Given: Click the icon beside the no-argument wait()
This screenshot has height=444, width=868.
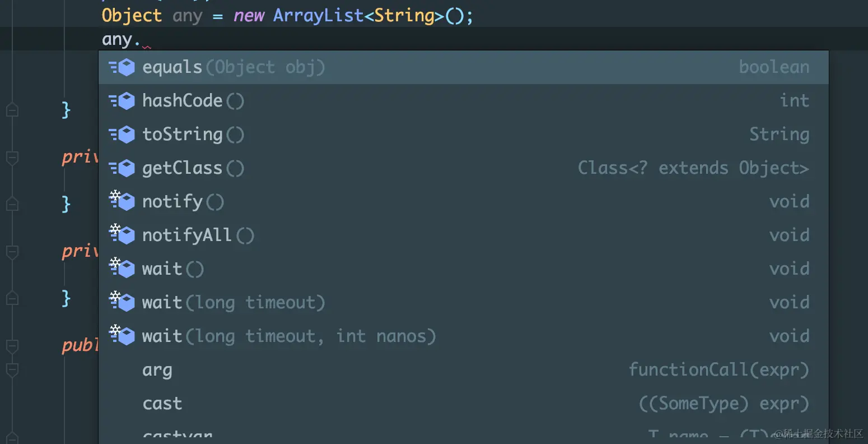Looking at the screenshot, I should pyautogui.click(x=122, y=269).
